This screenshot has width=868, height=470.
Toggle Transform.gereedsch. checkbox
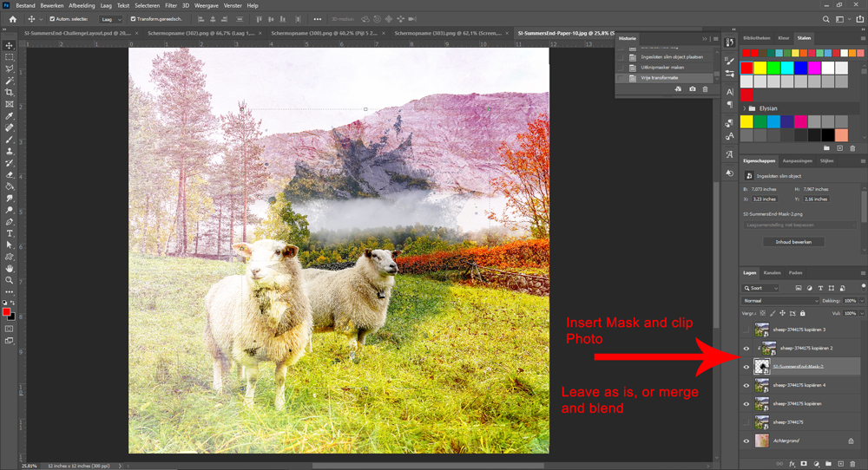133,19
